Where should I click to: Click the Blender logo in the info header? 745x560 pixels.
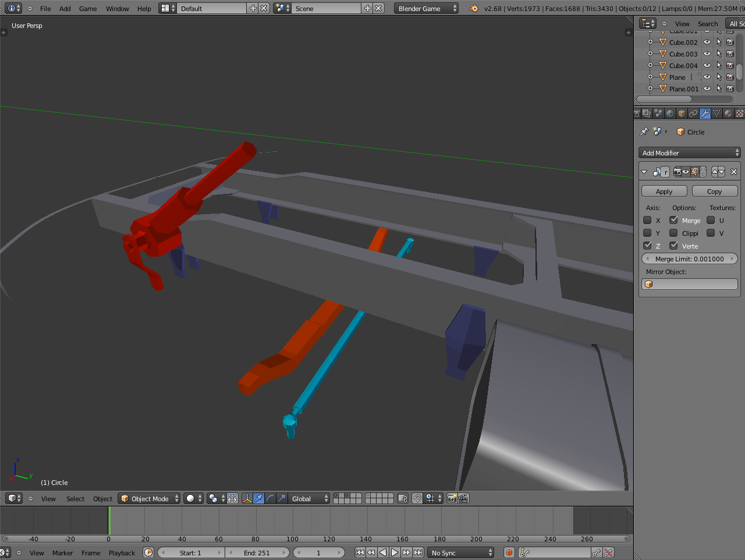tap(474, 8)
